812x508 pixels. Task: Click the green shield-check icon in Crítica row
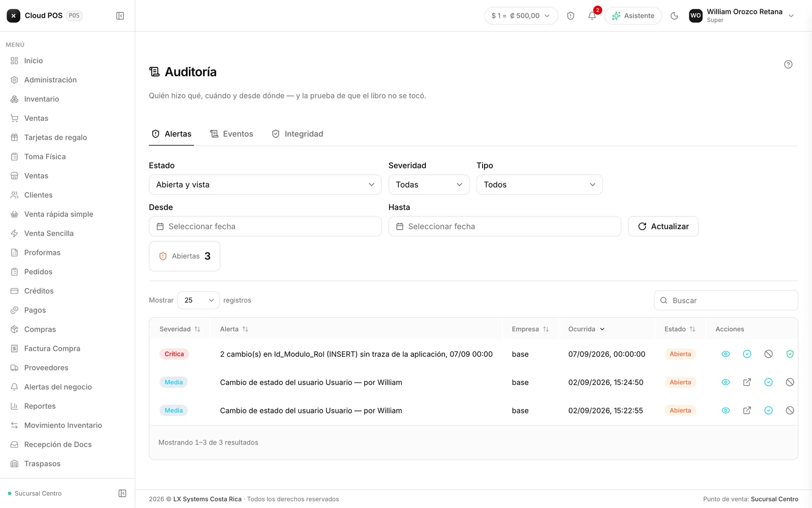point(790,354)
